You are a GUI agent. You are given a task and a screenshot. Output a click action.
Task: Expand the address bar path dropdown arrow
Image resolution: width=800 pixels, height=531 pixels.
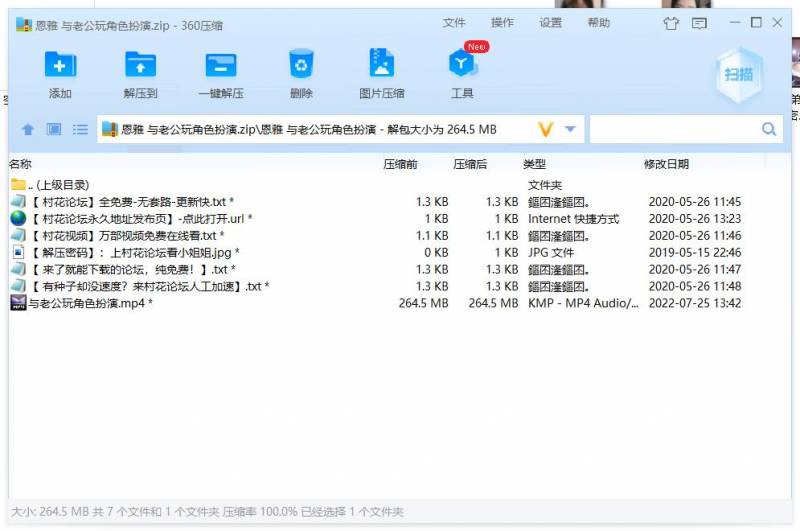click(570, 130)
